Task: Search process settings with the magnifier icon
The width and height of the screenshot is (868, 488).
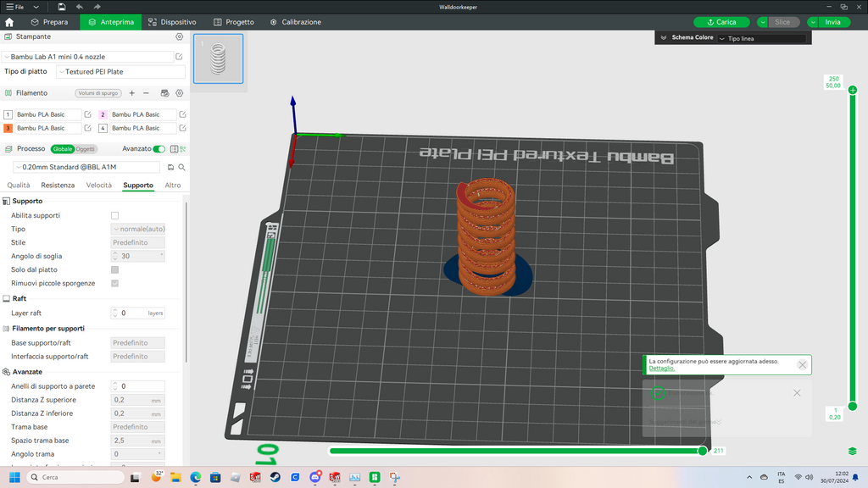Action: click(181, 167)
